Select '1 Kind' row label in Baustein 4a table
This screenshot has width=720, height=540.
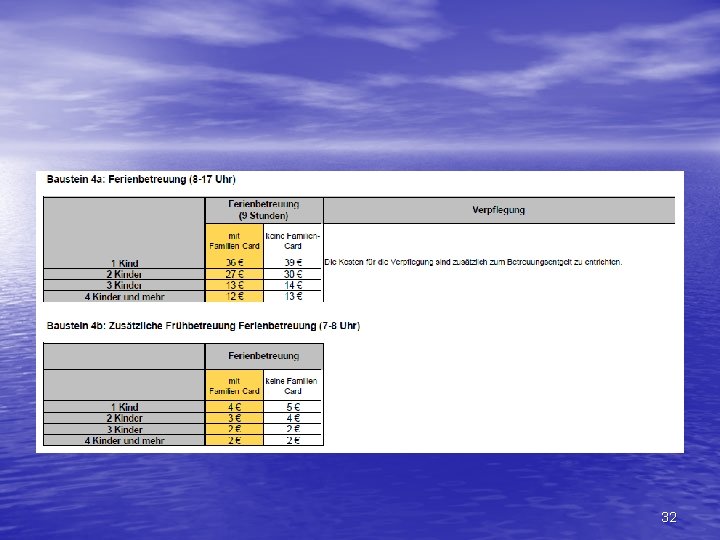point(124,263)
